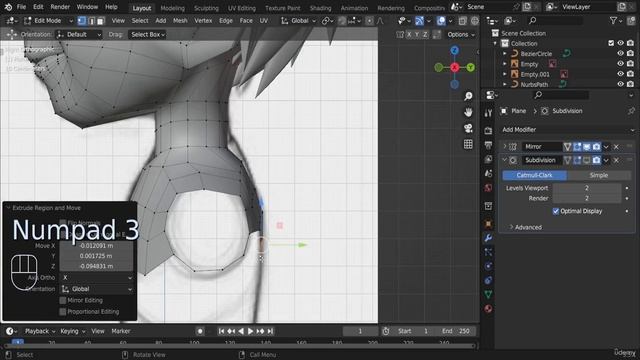Select Simple subdivision type
This screenshot has height=360, width=640.
click(599, 175)
